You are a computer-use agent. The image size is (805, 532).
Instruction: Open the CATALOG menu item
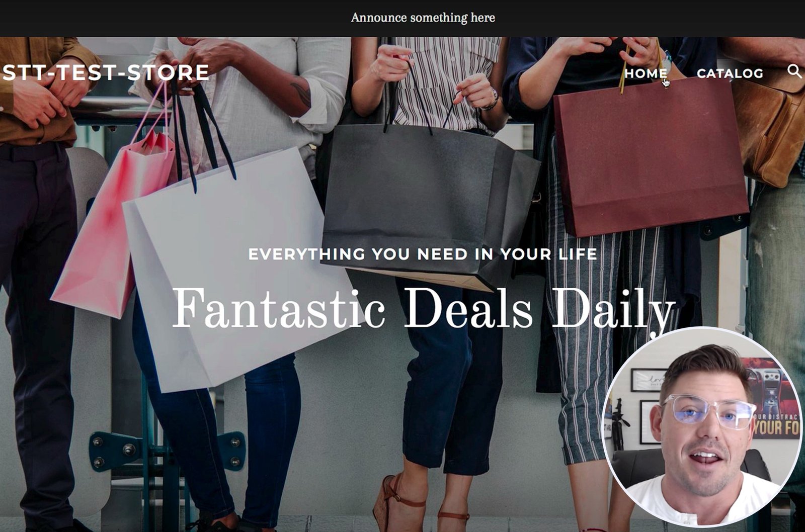(x=730, y=73)
